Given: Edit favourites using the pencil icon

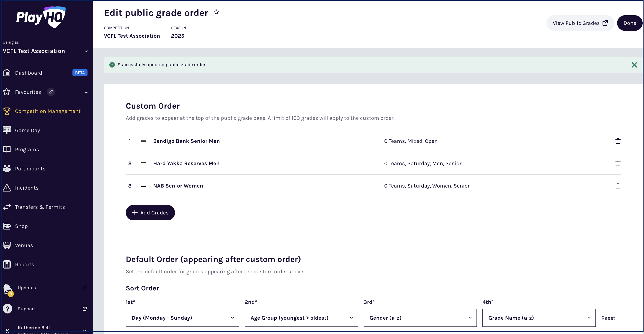Looking at the screenshot, I should click(x=51, y=92).
